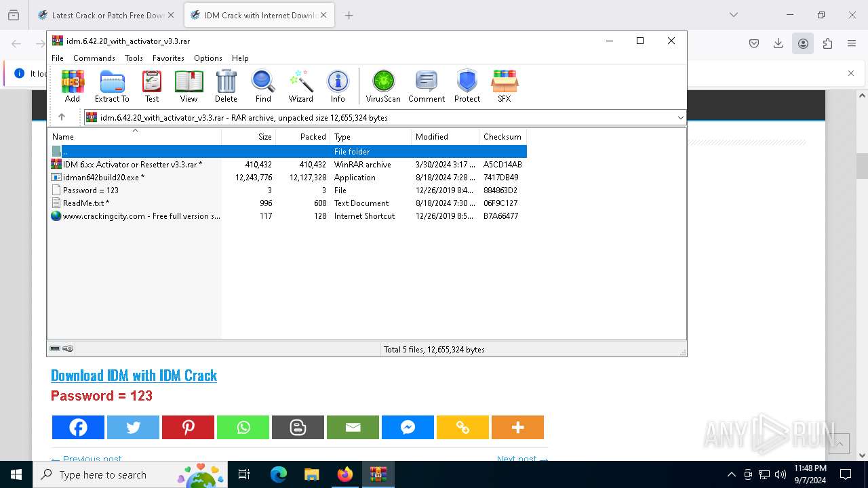Click the Protect shield icon

(x=467, y=86)
